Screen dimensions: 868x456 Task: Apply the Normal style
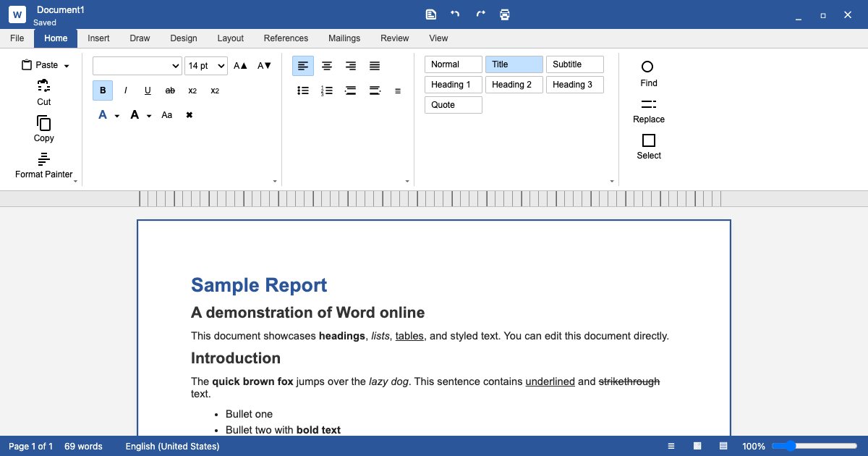coord(454,64)
